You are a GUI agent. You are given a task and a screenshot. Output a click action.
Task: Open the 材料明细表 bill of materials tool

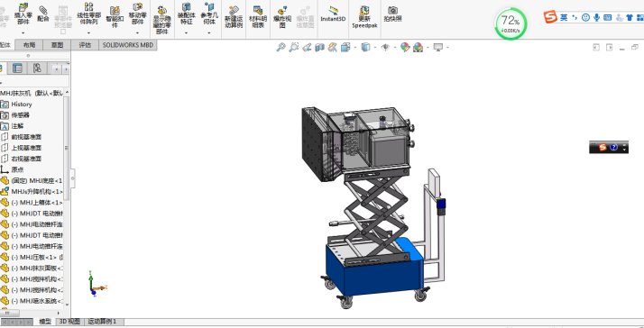(x=258, y=17)
